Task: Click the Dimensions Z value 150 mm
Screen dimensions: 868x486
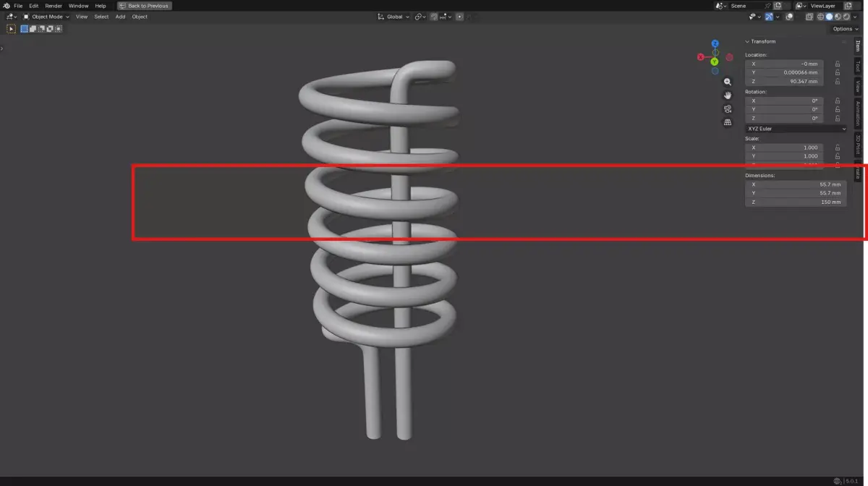Action: (x=796, y=202)
